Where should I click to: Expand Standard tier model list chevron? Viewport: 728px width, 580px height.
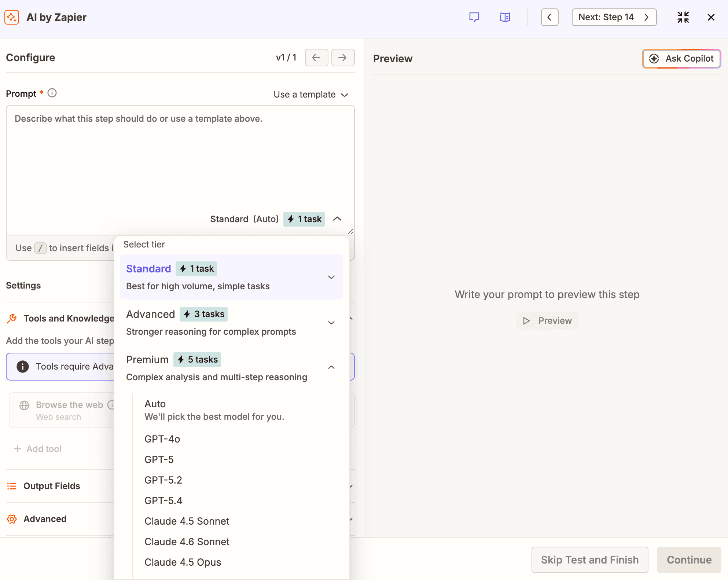[x=331, y=277]
